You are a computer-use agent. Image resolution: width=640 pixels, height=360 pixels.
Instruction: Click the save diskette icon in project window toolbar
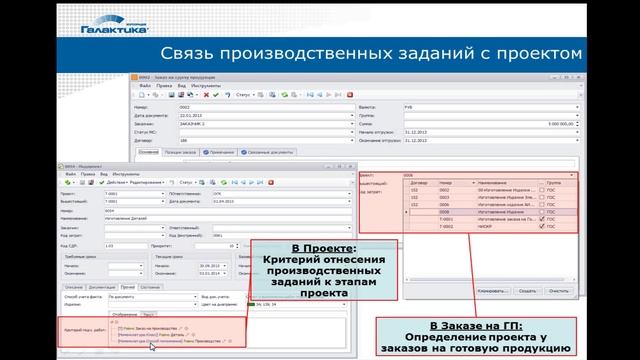pos(82,182)
